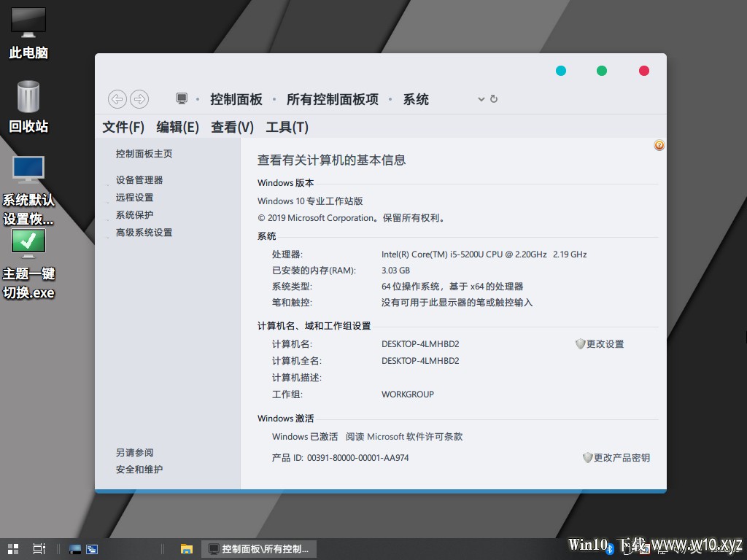Open Task View on taskbar
Screen dimensions: 747x560
point(39,549)
